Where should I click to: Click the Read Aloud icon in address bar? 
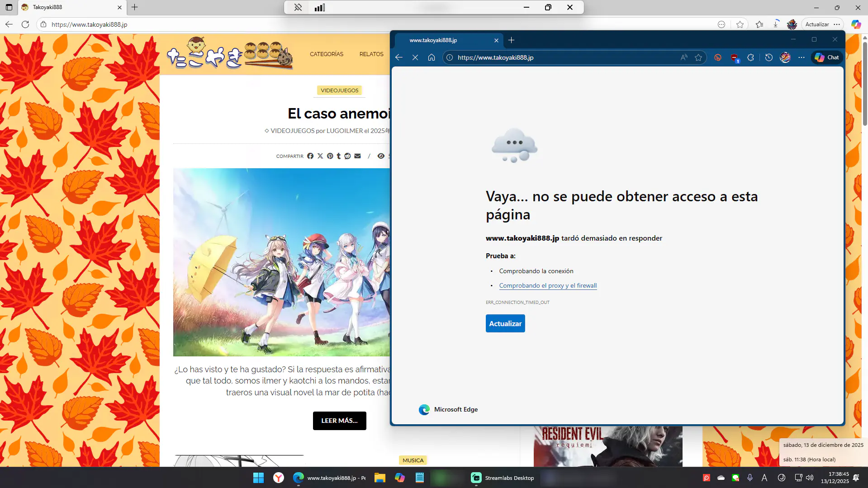pos(683,57)
